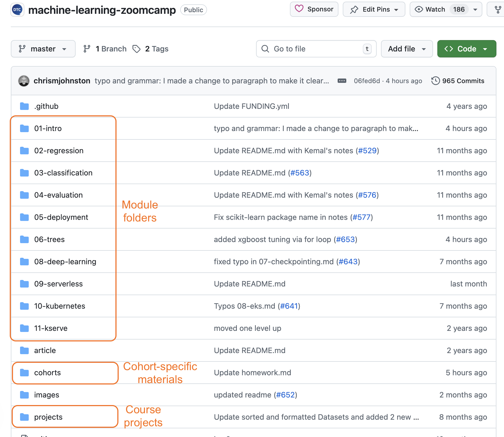Open the Edit Pins dropdown
The height and width of the screenshot is (437, 504).
(x=374, y=9)
